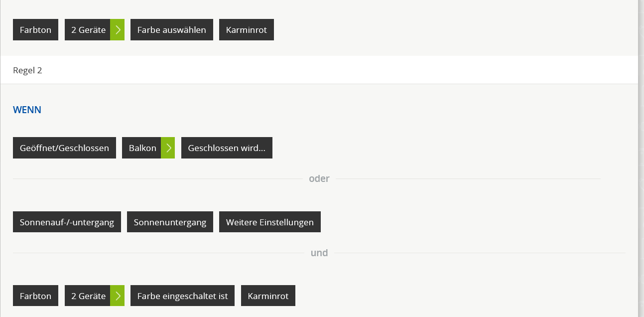
Task: Change the Sonnenuntergang setting
Action: [170, 222]
